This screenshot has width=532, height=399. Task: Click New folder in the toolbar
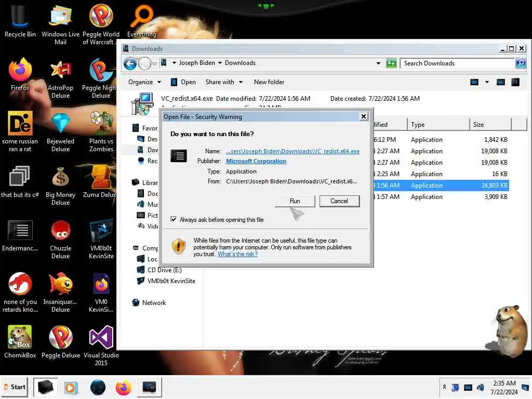269,82
